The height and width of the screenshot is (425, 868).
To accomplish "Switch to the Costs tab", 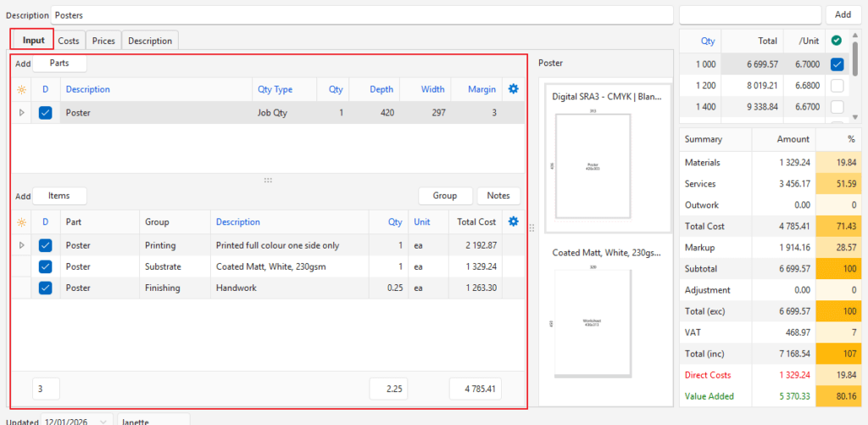I will (69, 41).
